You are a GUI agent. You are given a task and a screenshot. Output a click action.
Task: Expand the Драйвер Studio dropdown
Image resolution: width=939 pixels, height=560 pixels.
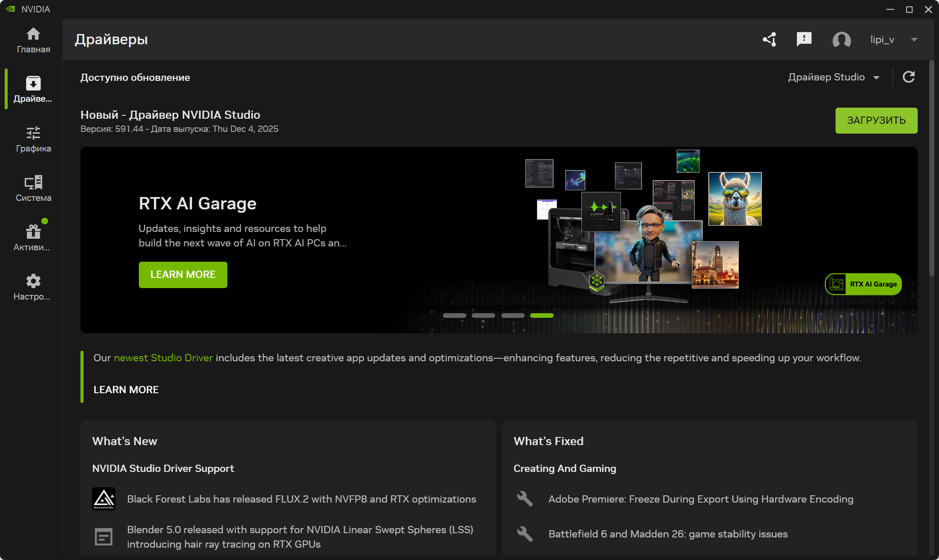[833, 77]
